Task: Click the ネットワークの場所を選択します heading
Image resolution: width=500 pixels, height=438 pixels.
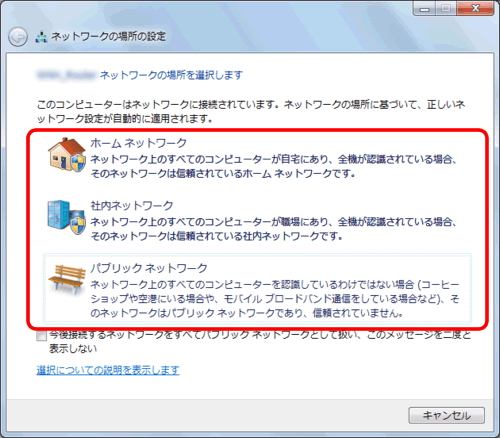Action: pyautogui.click(x=171, y=75)
